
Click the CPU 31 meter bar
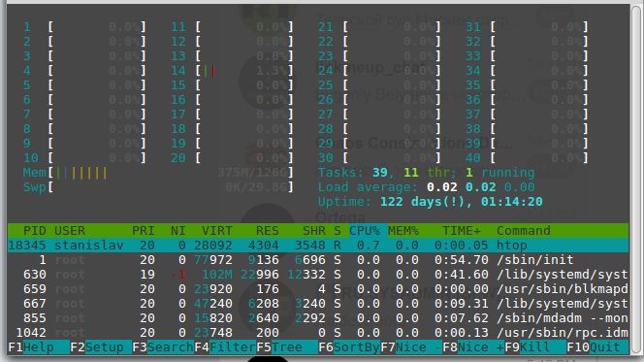(x=527, y=27)
